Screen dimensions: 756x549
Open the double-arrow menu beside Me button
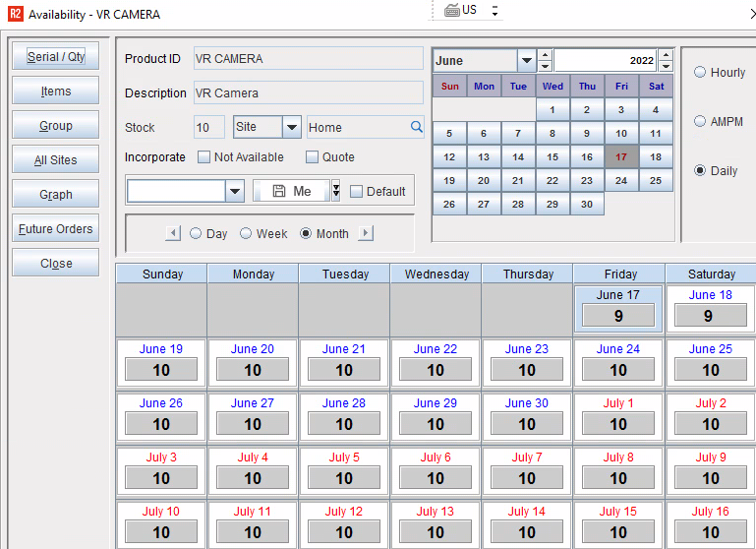[336, 191]
